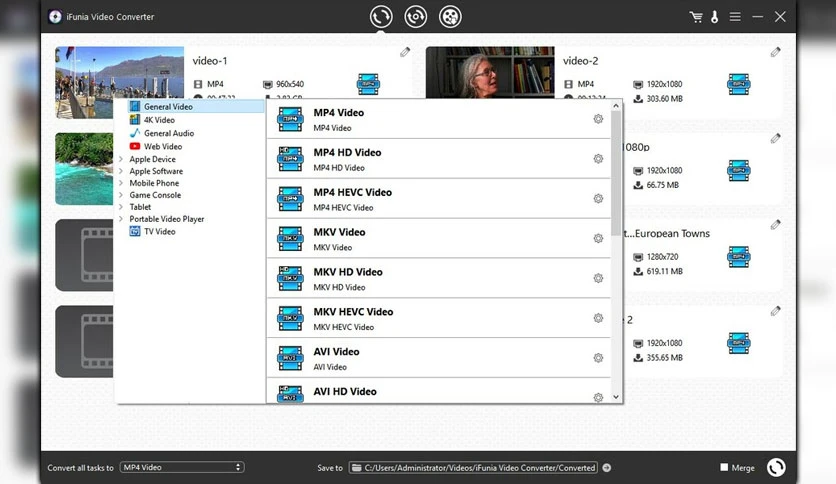This screenshot has width=836, height=484.
Task: Click the Save to path field
Action: pyautogui.click(x=473, y=467)
